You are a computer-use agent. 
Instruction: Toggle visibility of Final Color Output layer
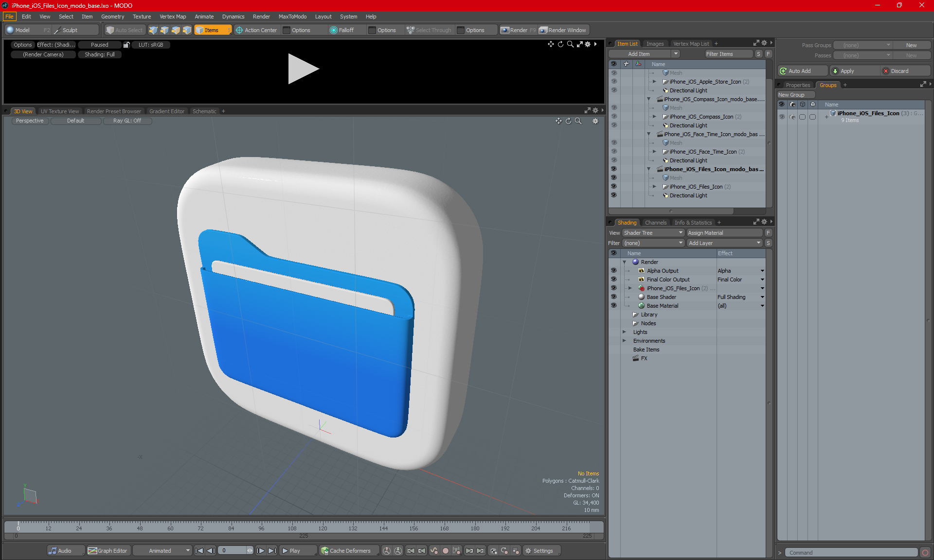[613, 280]
